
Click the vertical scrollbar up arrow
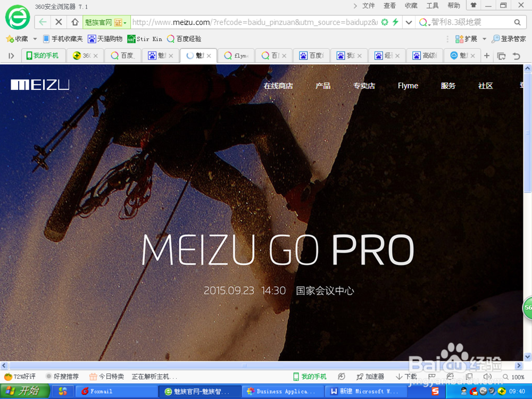(x=528, y=69)
